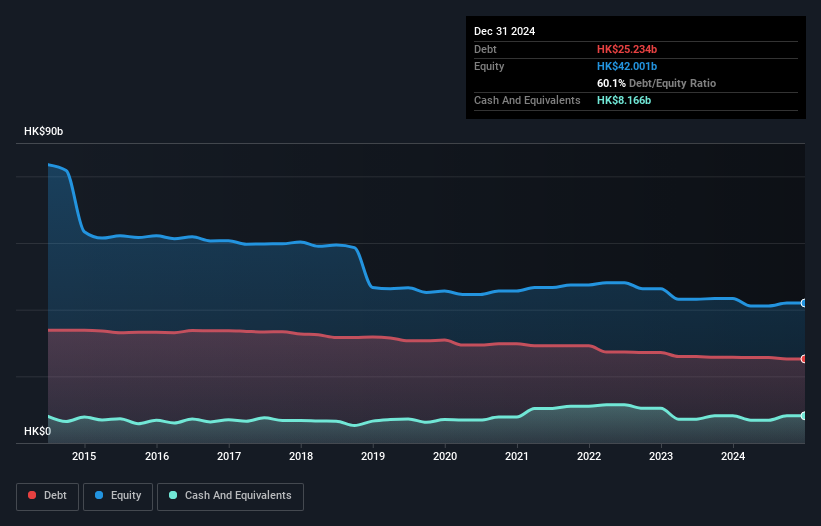Click Cash And Equivalents label in tooltip
The height and width of the screenshot is (526, 821).
527,100
